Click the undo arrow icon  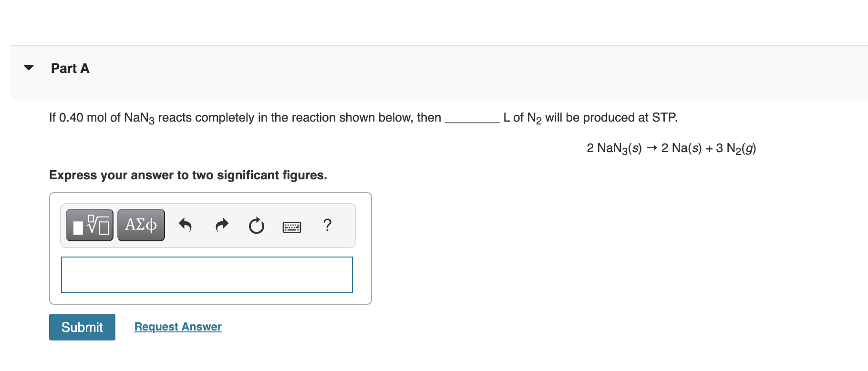pyautogui.click(x=185, y=225)
